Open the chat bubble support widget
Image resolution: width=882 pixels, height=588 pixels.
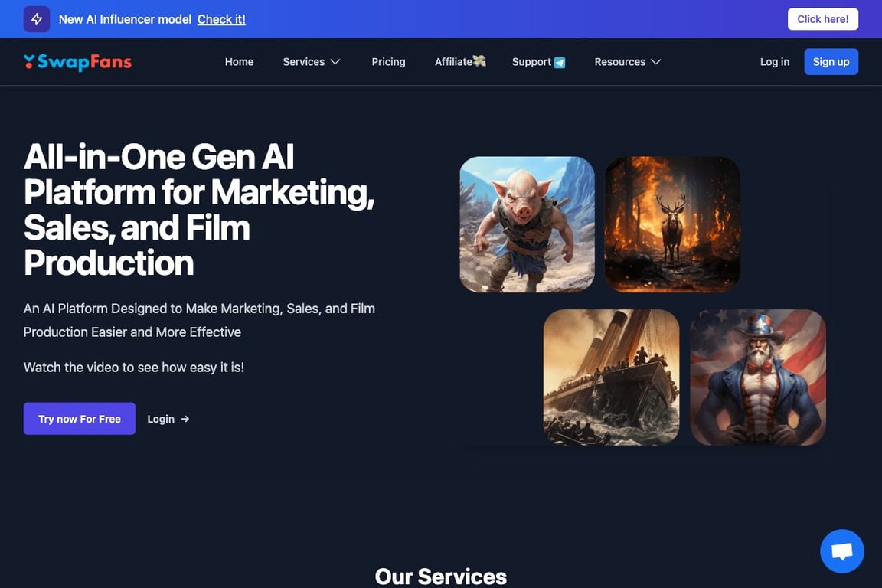coord(842,550)
